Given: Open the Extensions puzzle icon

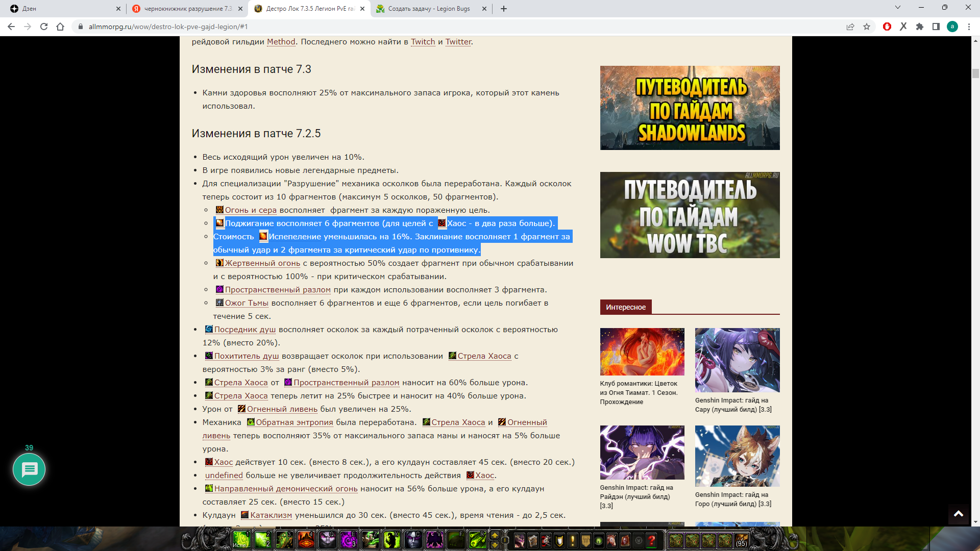Looking at the screenshot, I should [x=920, y=27].
